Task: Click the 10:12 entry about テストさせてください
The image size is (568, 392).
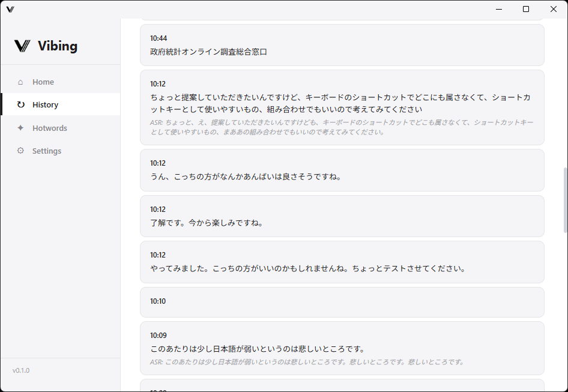Action: coord(342,262)
